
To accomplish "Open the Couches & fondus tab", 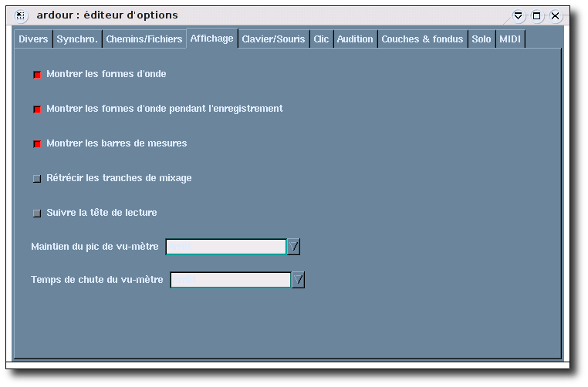I will (x=423, y=39).
